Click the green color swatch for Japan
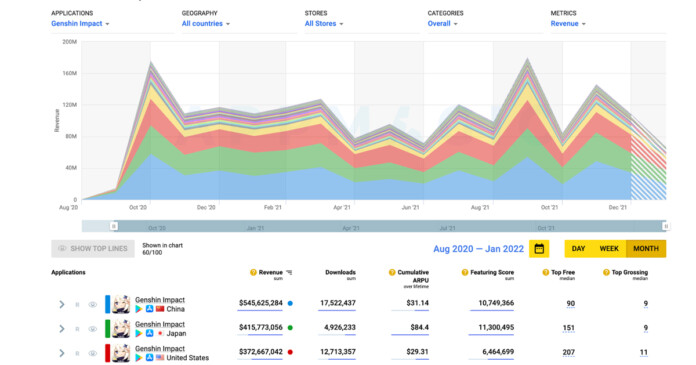This screenshot has height=365, width=696. [x=107, y=329]
